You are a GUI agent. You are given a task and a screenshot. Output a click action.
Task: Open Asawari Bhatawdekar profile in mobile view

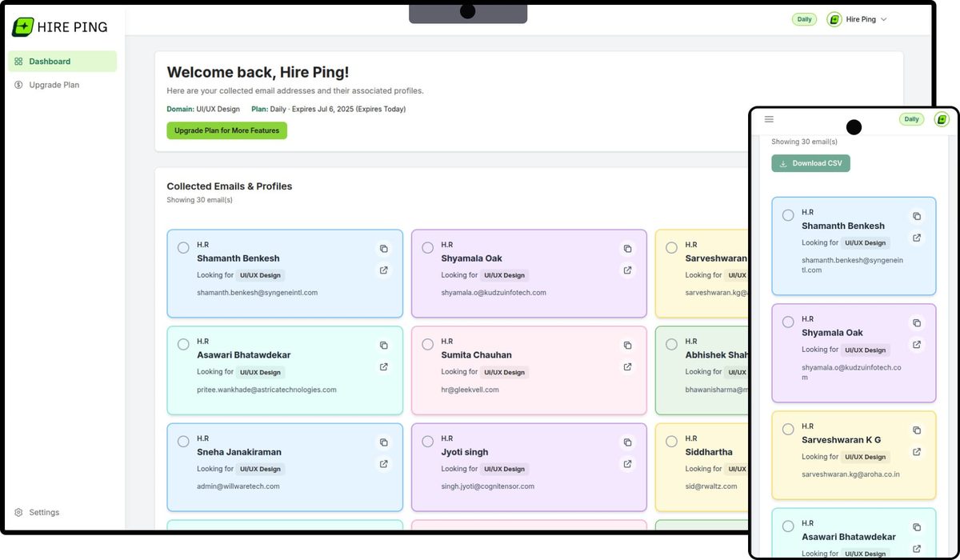(x=917, y=549)
